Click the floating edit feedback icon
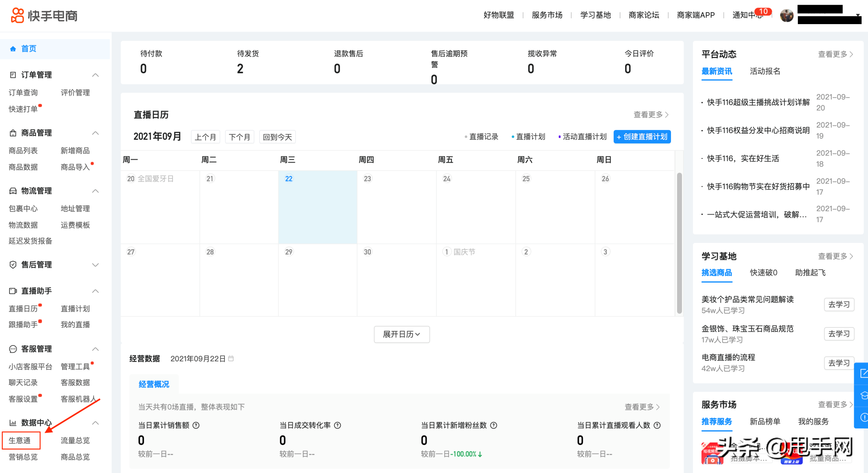Viewport: 868px width, 473px height. [x=863, y=374]
